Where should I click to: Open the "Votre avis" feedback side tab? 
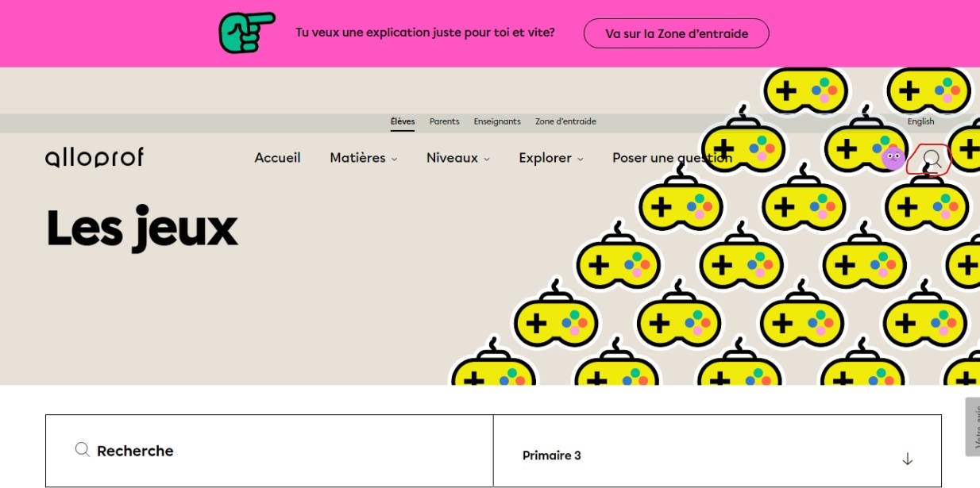click(x=973, y=428)
